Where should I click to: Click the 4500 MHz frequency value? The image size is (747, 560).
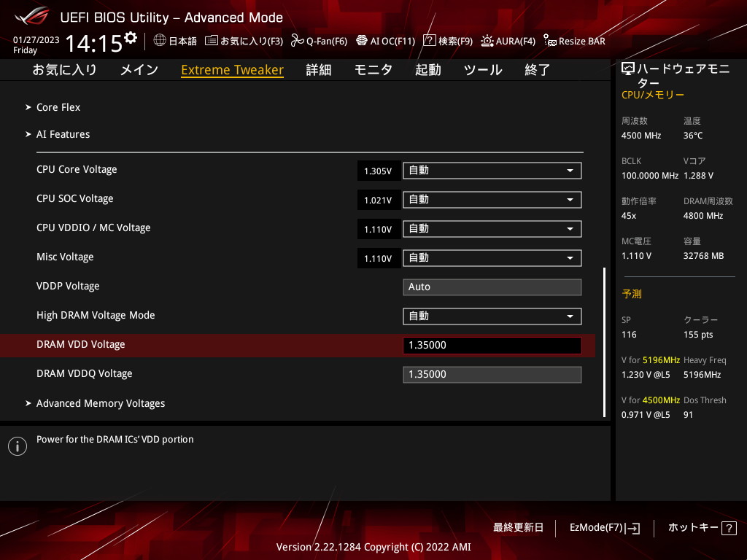tap(641, 136)
